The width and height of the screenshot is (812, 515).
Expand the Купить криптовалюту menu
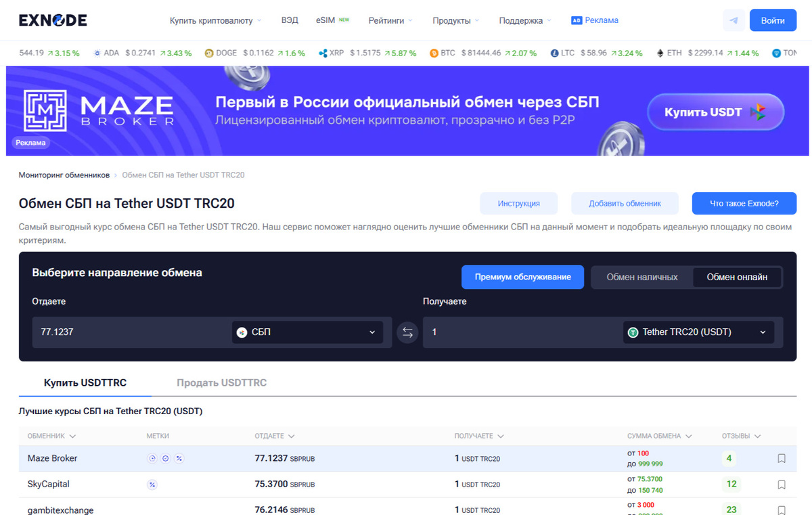click(215, 20)
